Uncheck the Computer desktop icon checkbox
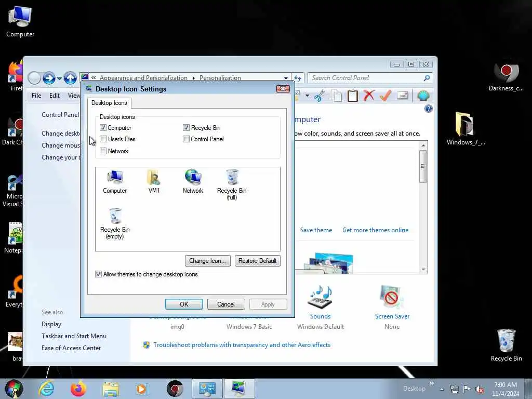The height and width of the screenshot is (399, 532). [103, 128]
